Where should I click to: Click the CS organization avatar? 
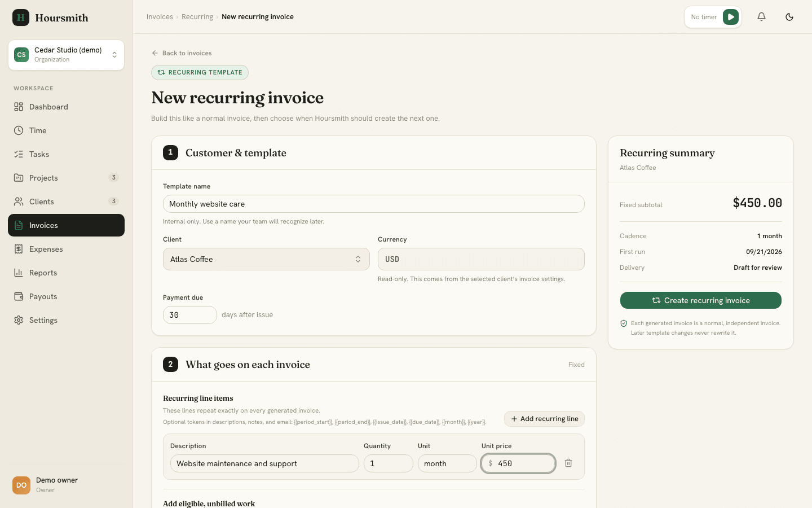(21, 55)
